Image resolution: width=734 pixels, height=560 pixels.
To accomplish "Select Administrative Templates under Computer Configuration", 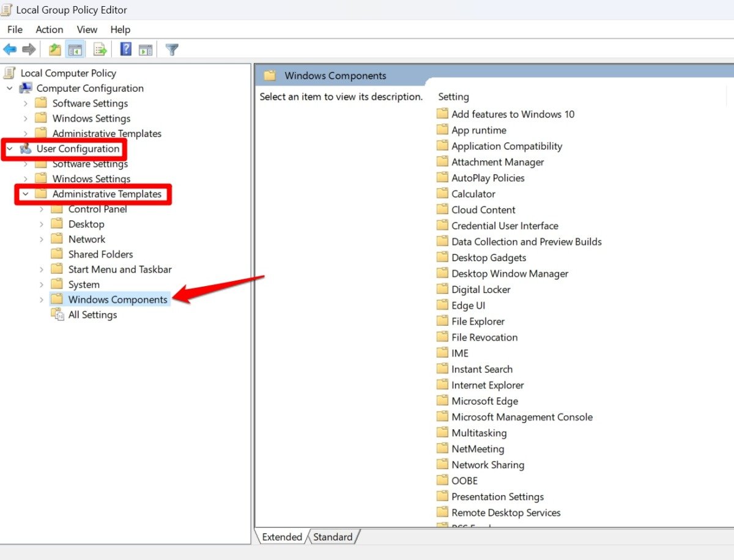I will (107, 133).
